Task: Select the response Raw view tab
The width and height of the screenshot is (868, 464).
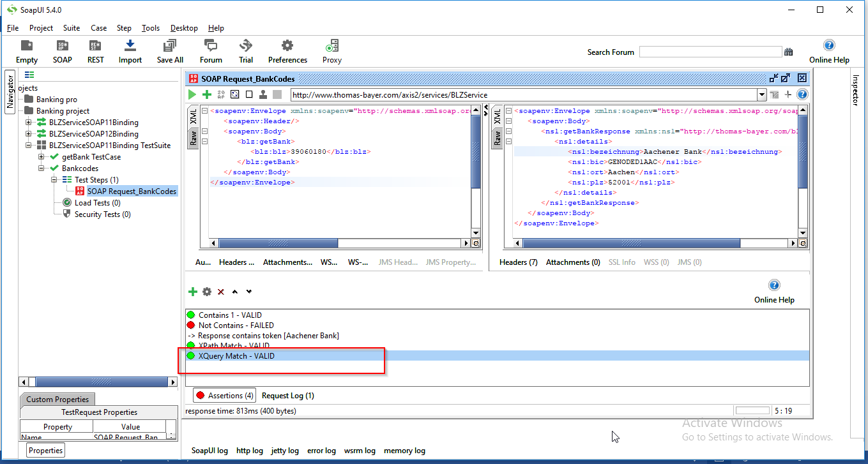Action: tap(497, 138)
